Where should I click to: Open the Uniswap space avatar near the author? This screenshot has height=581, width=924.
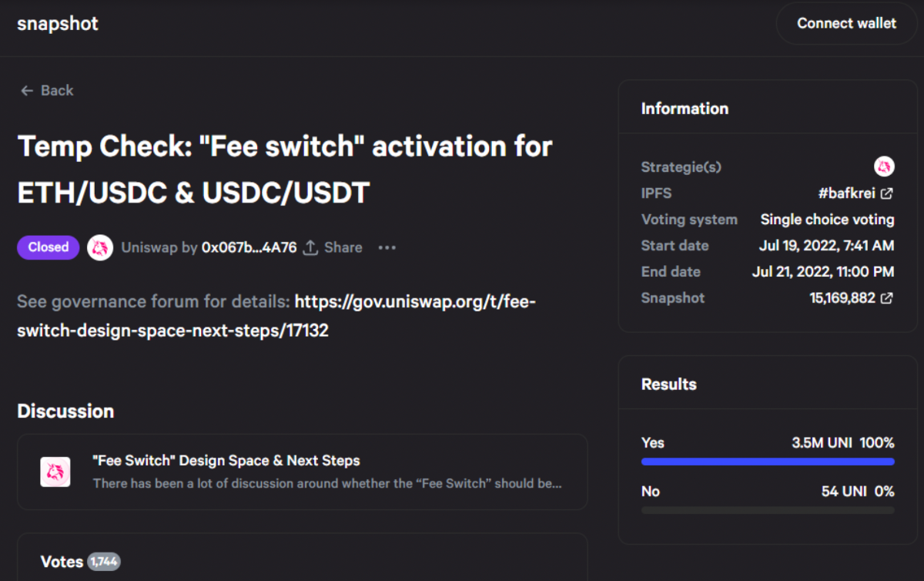click(x=100, y=247)
